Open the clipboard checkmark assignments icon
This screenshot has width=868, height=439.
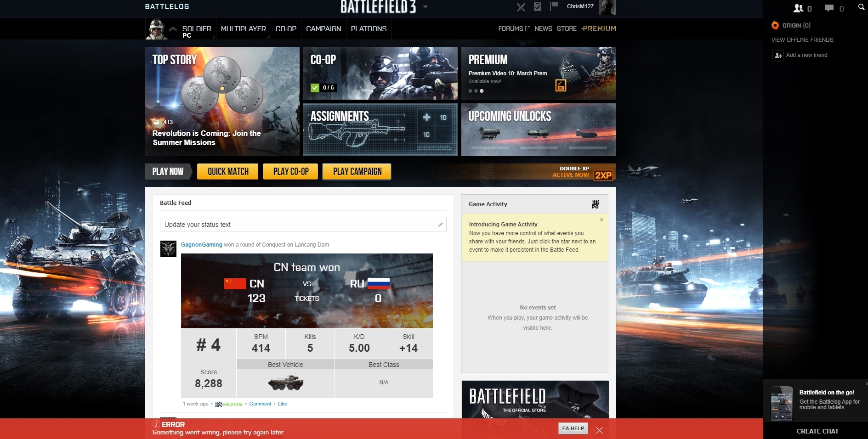(x=538, y=6)
